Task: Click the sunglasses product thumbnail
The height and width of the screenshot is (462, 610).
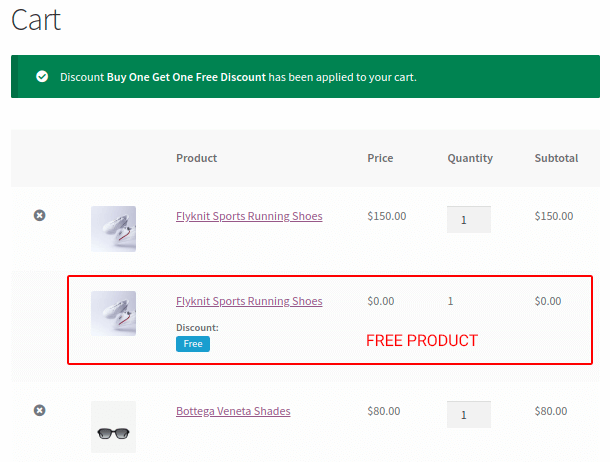Action: point(113,427)
